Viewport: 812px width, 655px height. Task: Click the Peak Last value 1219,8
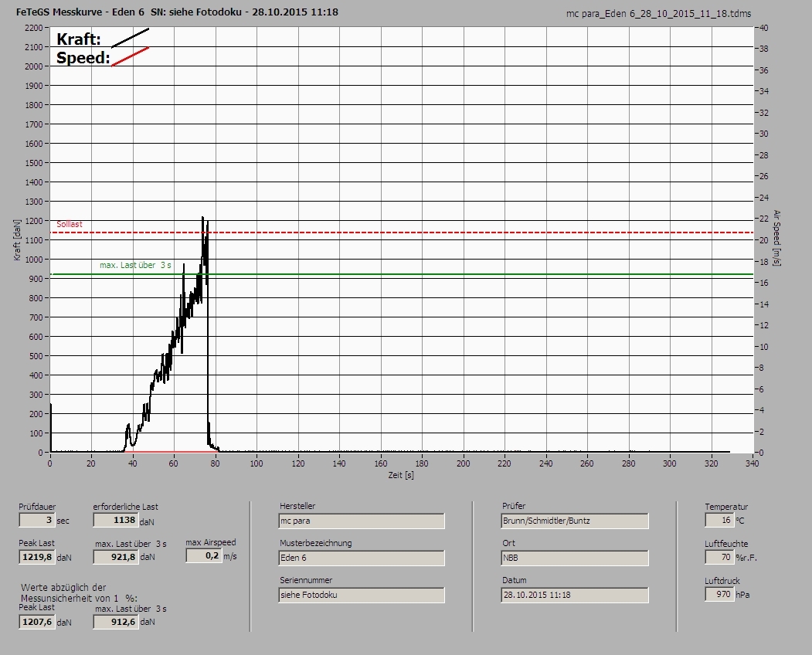coord(37,557)
